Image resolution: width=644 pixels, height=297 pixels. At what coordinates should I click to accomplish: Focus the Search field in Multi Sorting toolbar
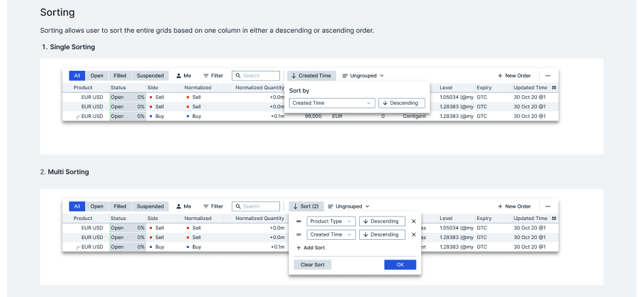tap(256, 206)
